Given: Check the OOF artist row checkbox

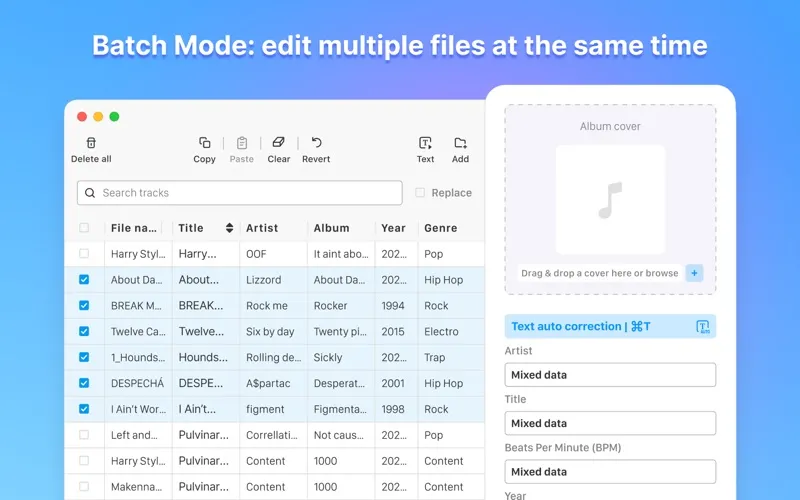Looking at the screenshot, I should [x=84, y=254].
